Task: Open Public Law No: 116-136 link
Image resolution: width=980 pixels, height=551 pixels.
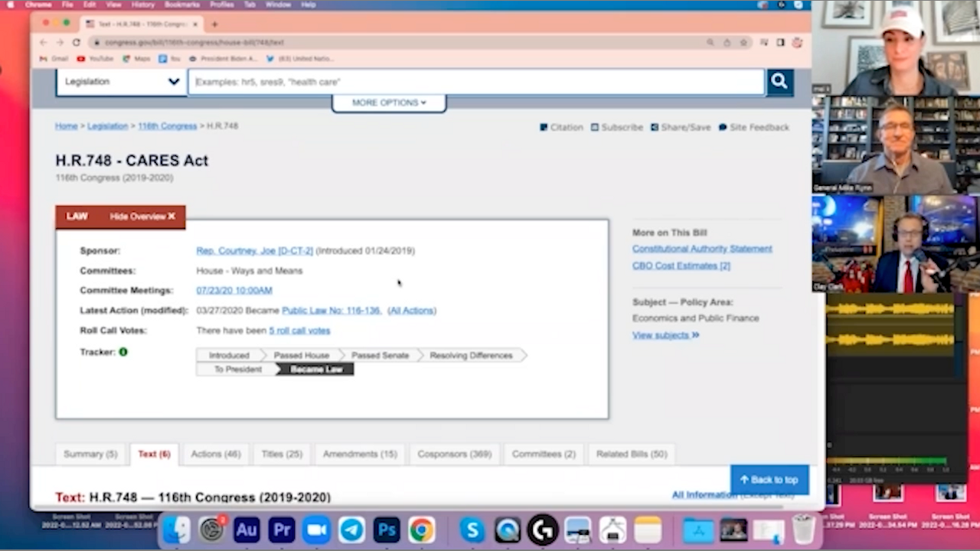Action: (331, 311)
